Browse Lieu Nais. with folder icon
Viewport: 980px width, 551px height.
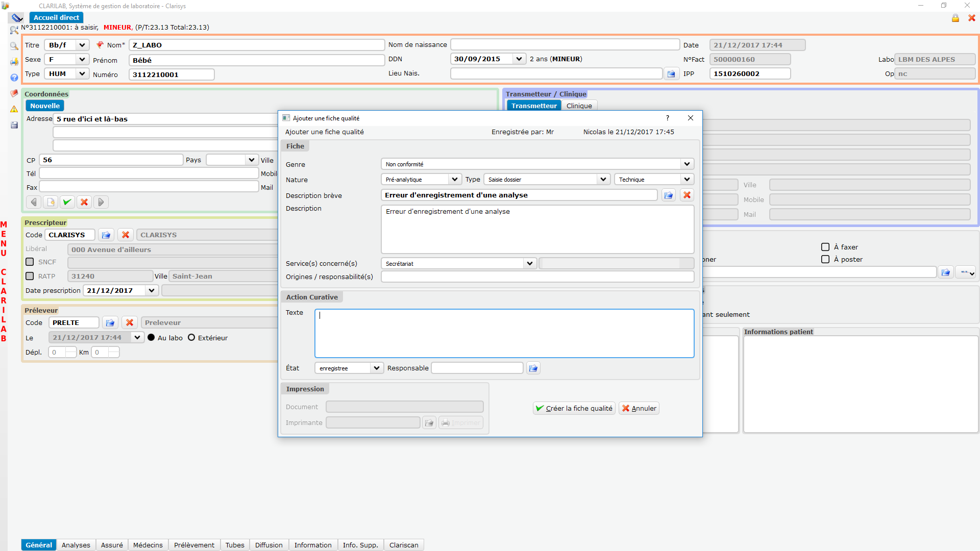[671, 74]
